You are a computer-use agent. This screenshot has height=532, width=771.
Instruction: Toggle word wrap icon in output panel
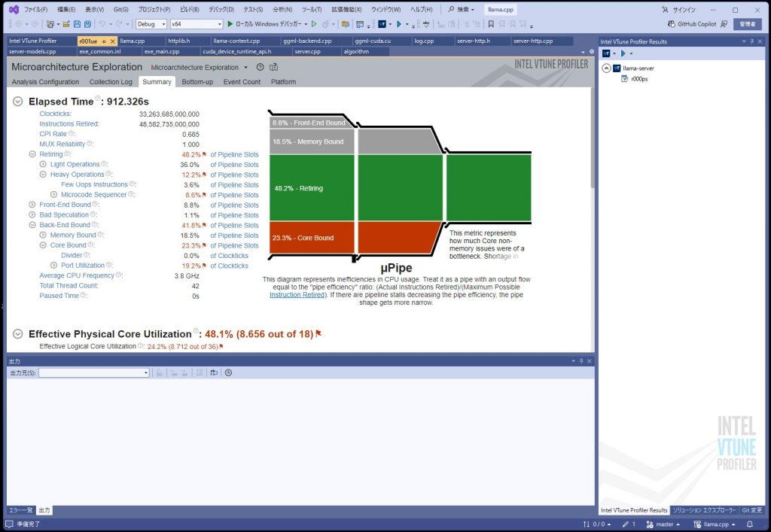(214, 372)
